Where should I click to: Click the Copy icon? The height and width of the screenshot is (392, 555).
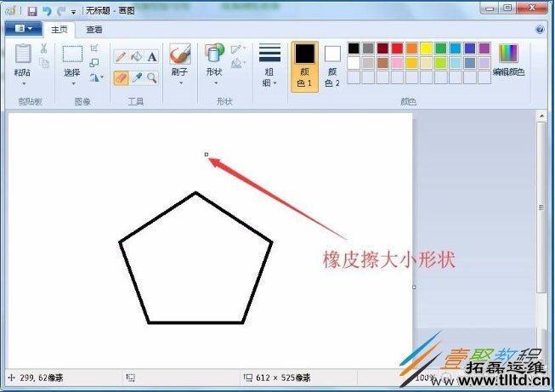[x=44, y=64]
